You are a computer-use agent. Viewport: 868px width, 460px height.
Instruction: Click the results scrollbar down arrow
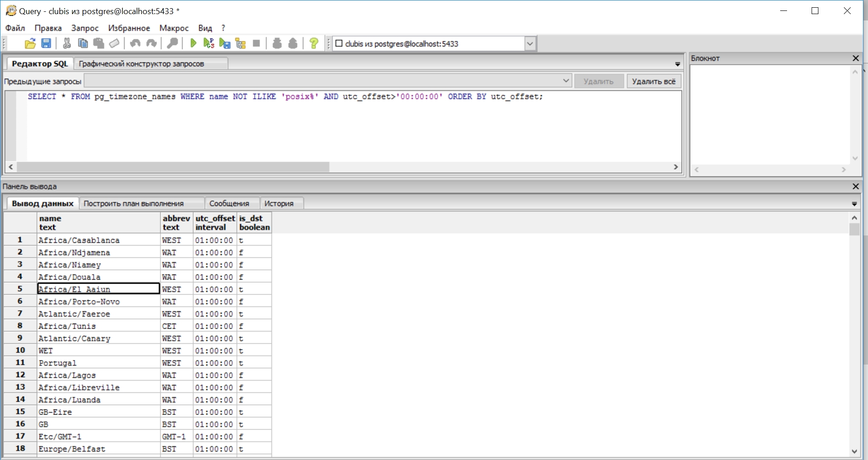click(x=854, y=451)
